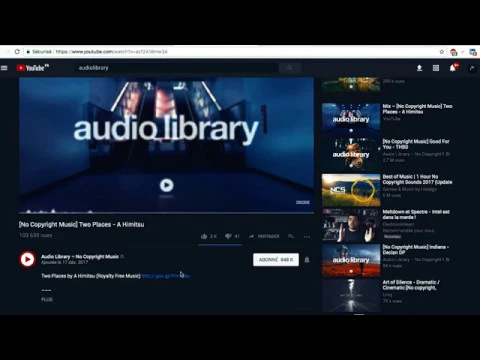Click the blue browser extension icon
This screenshot has height=360, width=480.
pos(473,52)
